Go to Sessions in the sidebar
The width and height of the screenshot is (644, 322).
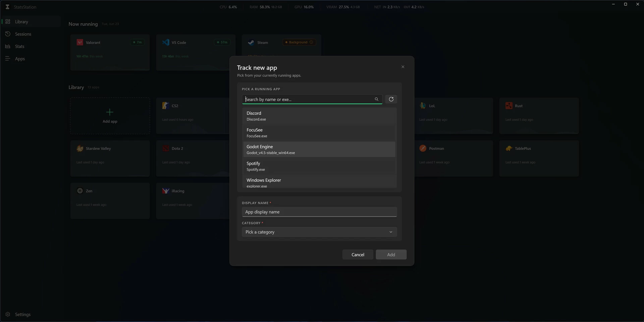(x=31, y=34)
